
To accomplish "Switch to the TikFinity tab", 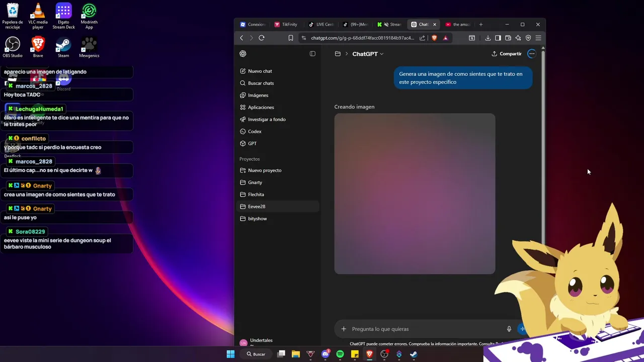I will [x=287, y=24].
